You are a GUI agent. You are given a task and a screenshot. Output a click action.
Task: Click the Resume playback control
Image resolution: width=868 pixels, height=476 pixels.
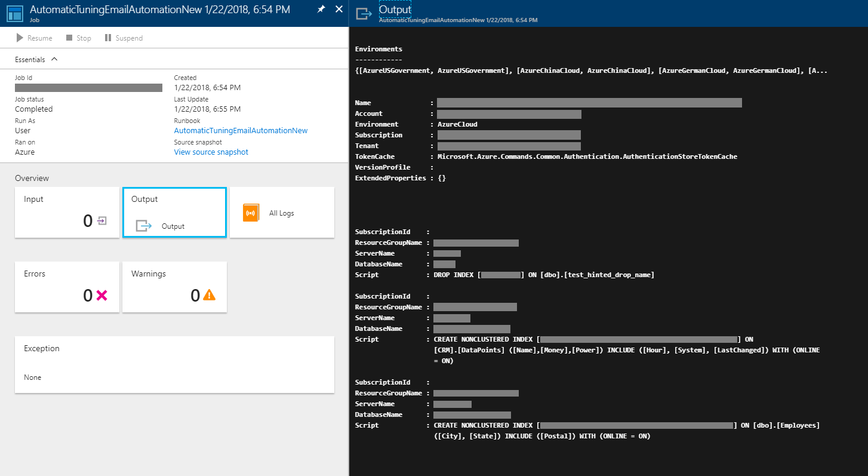click(33, 38)
